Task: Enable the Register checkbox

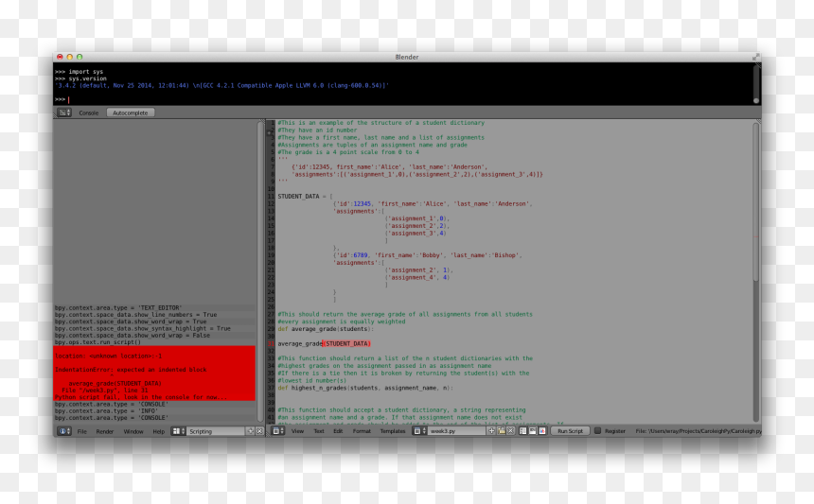Action: point(597,431)
